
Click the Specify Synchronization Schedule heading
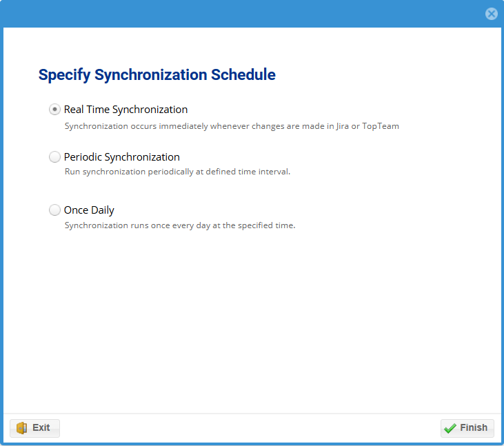(x=157, y=75)
